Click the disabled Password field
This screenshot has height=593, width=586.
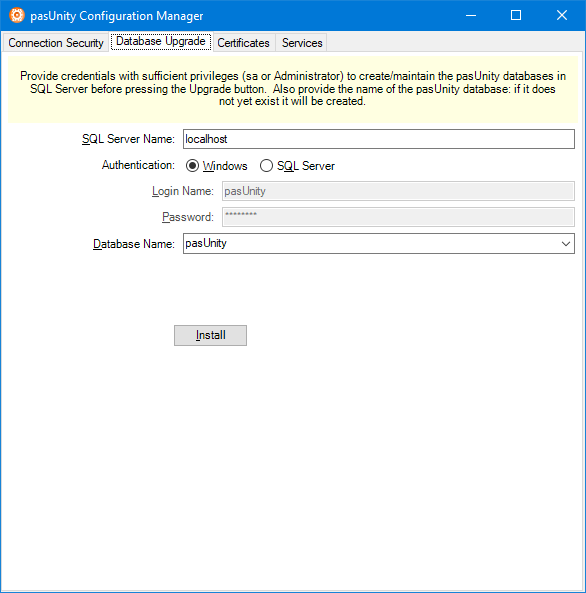(398, 217)
